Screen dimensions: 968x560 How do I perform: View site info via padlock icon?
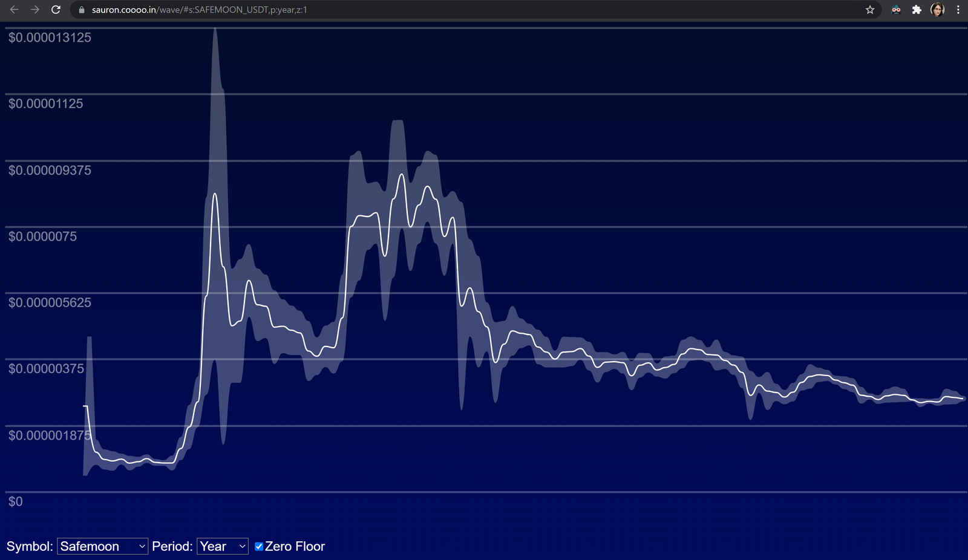[82, 10]
